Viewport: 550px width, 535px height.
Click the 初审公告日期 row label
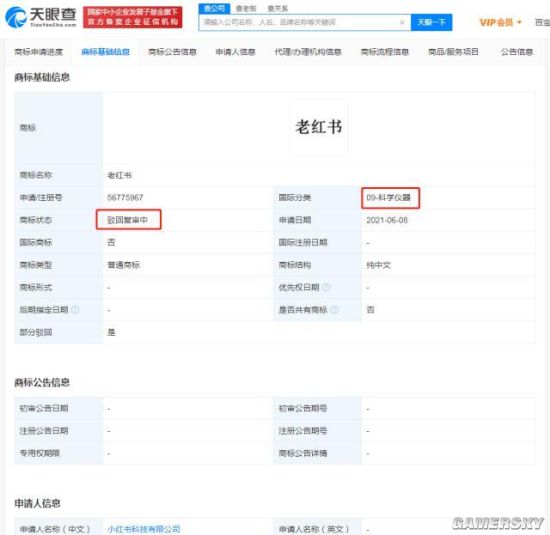point(44,408)
